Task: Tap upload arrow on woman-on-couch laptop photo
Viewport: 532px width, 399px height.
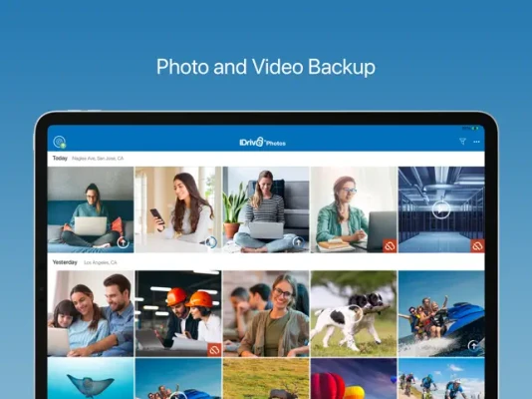Action: pyautogui.click(x=123, y=242)
